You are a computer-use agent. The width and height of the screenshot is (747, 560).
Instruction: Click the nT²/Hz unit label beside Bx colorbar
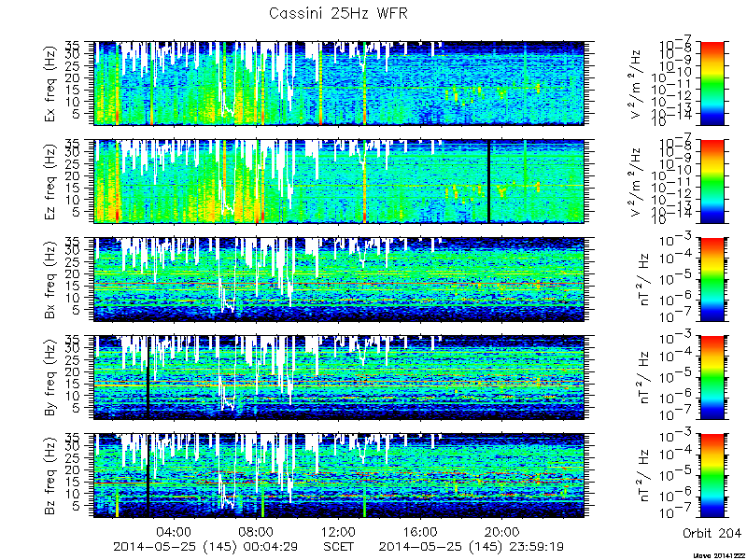[x=644, y=279]
